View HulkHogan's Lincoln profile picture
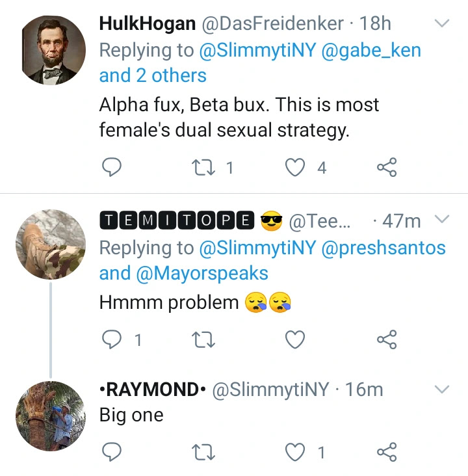The height and width of the screenshot is (476, 468). [x=51, y=51]
